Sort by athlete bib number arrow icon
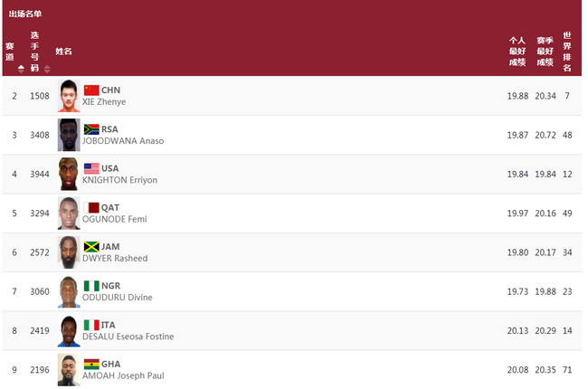The height and width of the screenshot is (389, 588). point(47,69)
